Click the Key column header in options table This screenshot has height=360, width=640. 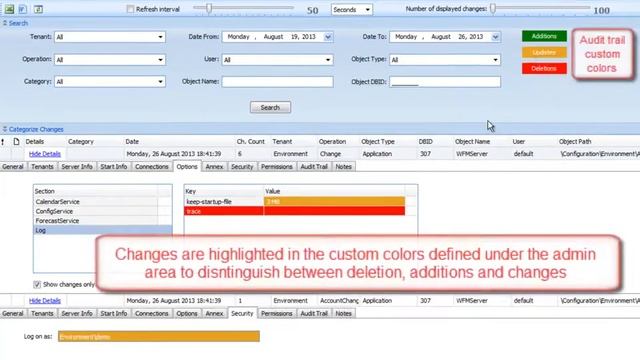(x=224, y=191)
